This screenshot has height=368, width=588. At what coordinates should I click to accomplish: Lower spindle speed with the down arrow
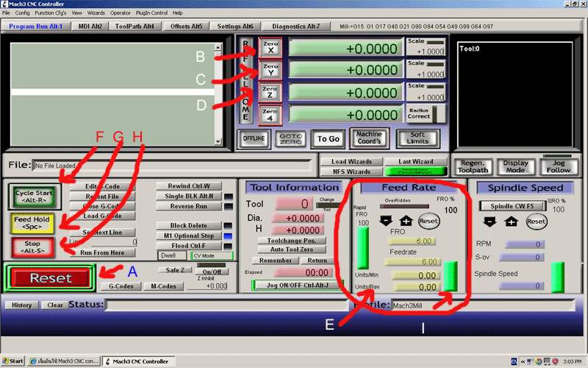tap(490, 222)
